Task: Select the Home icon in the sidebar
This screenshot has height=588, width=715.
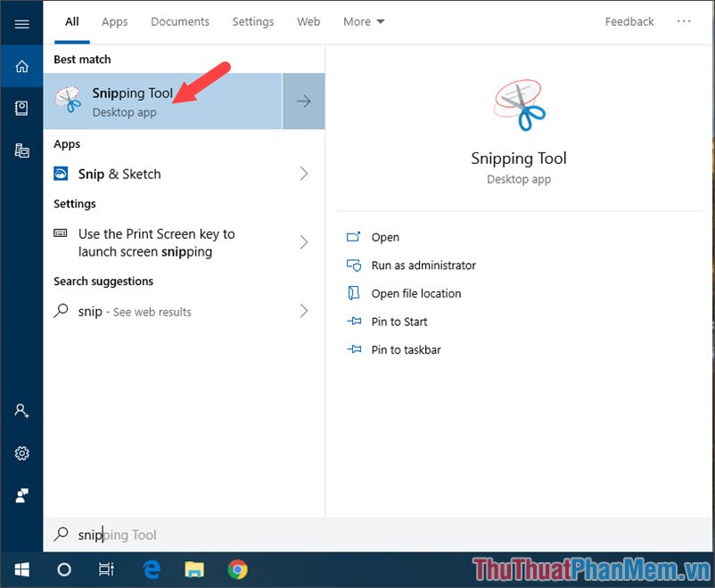Action: click(21, 66)
